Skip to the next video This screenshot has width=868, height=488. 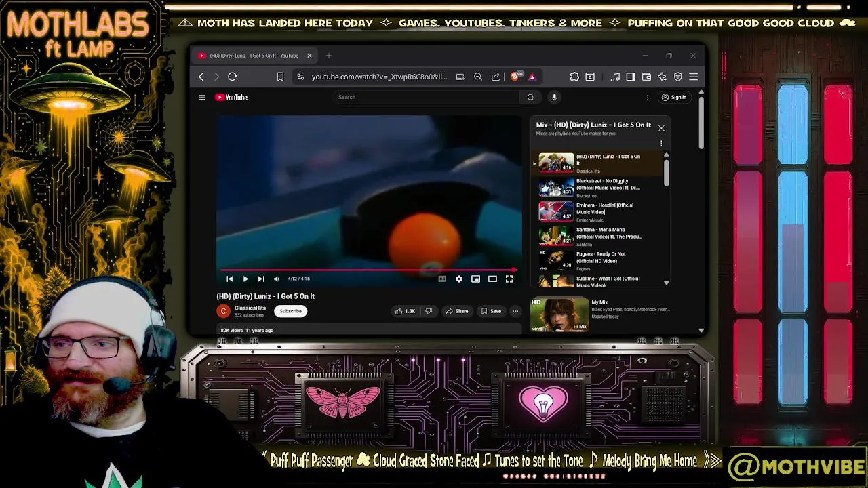pyautogui.click(x=261, y=279)
